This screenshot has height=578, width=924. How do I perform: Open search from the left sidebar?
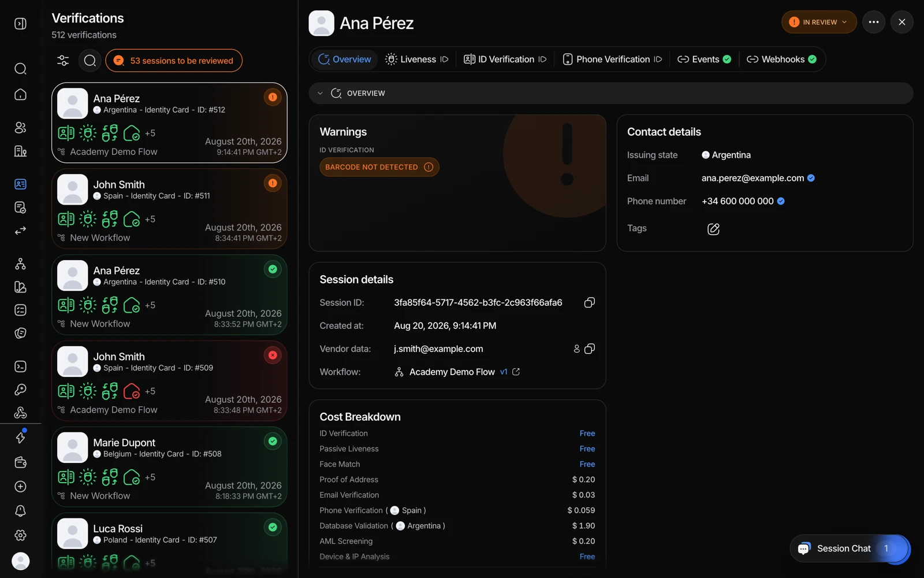[x=20, y=69]
